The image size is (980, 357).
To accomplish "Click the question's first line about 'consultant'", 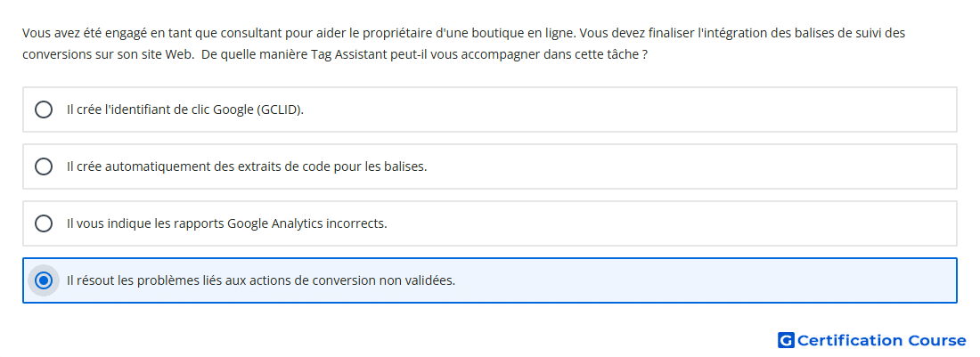I will point(463,33).
